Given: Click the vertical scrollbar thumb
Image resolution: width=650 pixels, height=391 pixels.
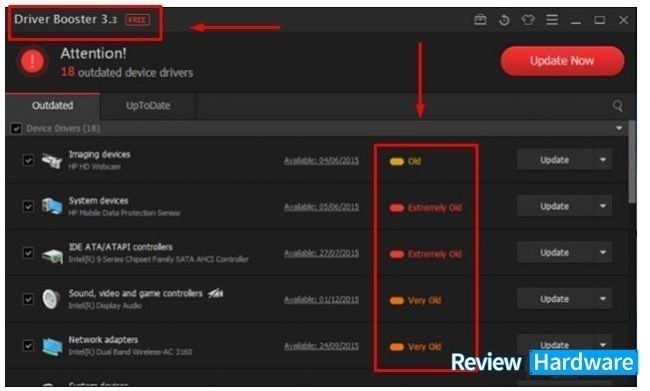Looking at the screenshot, I should pyautogui.click(x=632, y=162).
